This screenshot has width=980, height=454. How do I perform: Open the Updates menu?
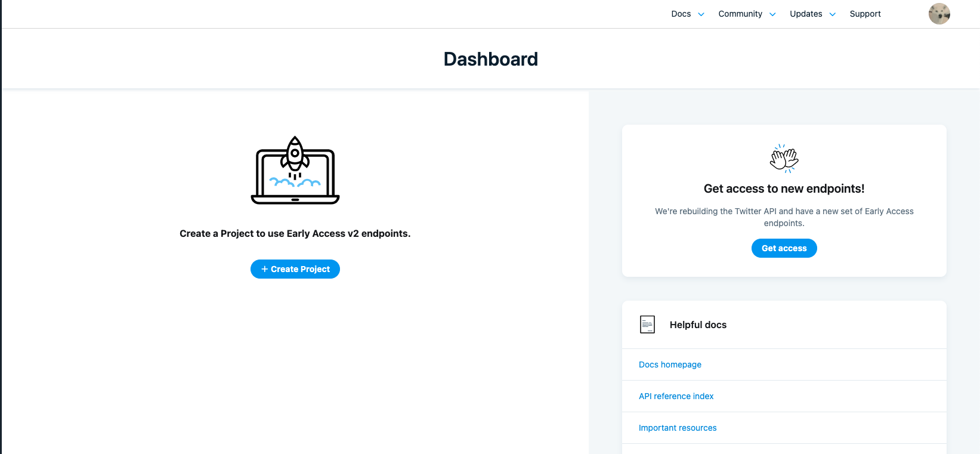coord(806,14)
